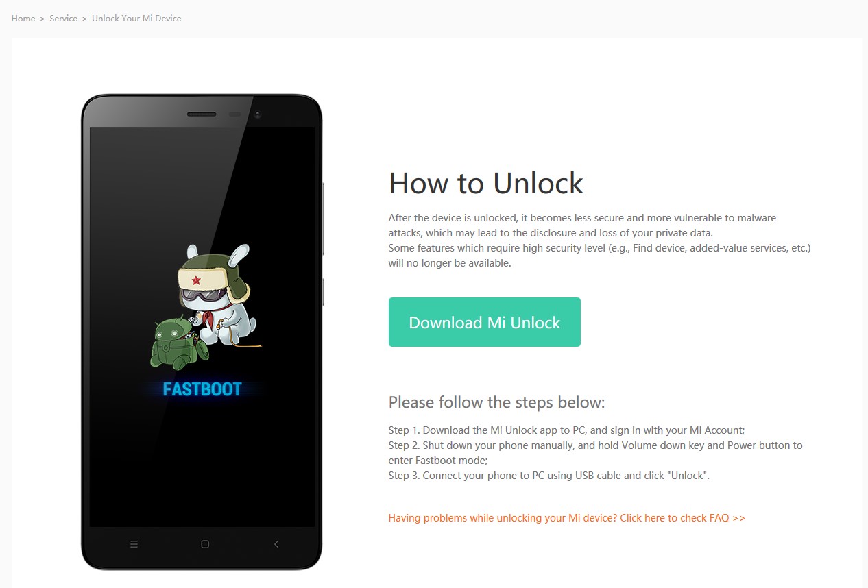Open the Service breadcrumb link
The image size is (868, 588).
click(63, 19)
